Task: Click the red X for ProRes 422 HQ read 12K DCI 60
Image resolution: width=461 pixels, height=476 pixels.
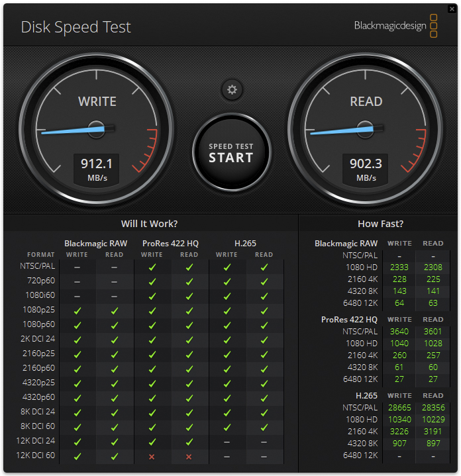Action: point(189,456)
